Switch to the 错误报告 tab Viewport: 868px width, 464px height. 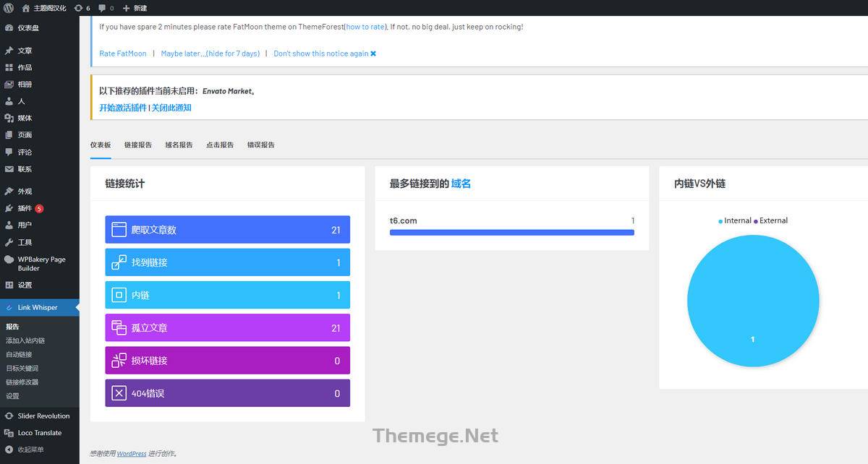pyautogui.click(x=261, y=145)
